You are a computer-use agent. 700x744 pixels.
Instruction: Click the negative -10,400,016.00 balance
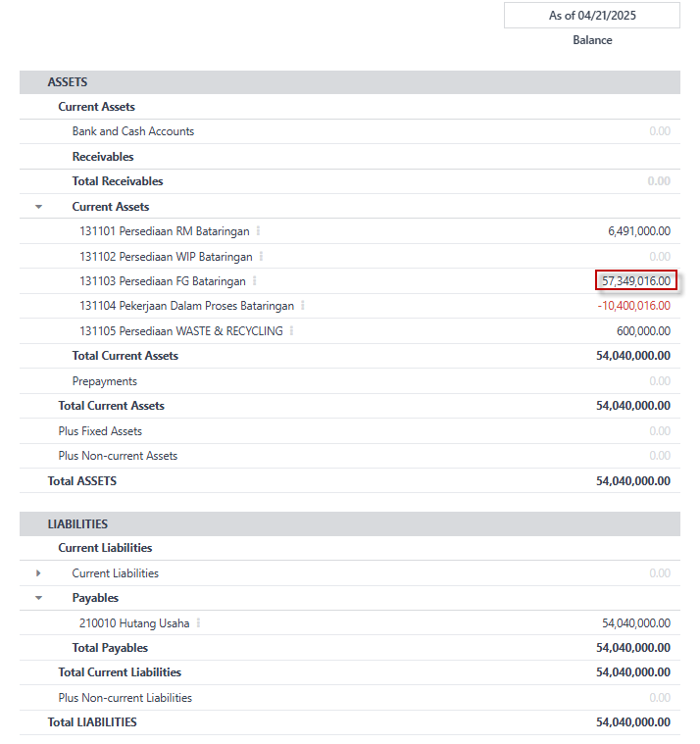pos(633,306)
